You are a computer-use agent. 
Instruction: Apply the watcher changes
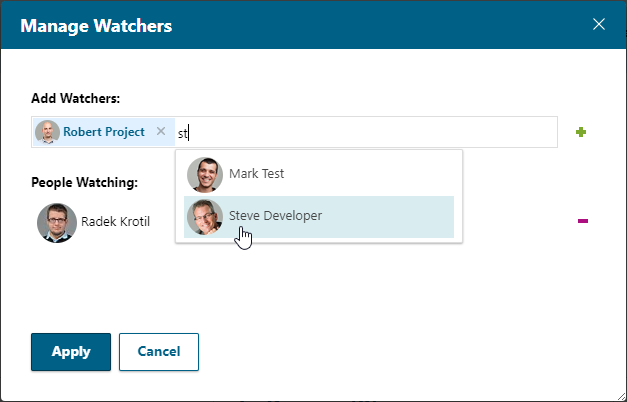point(71,352)
